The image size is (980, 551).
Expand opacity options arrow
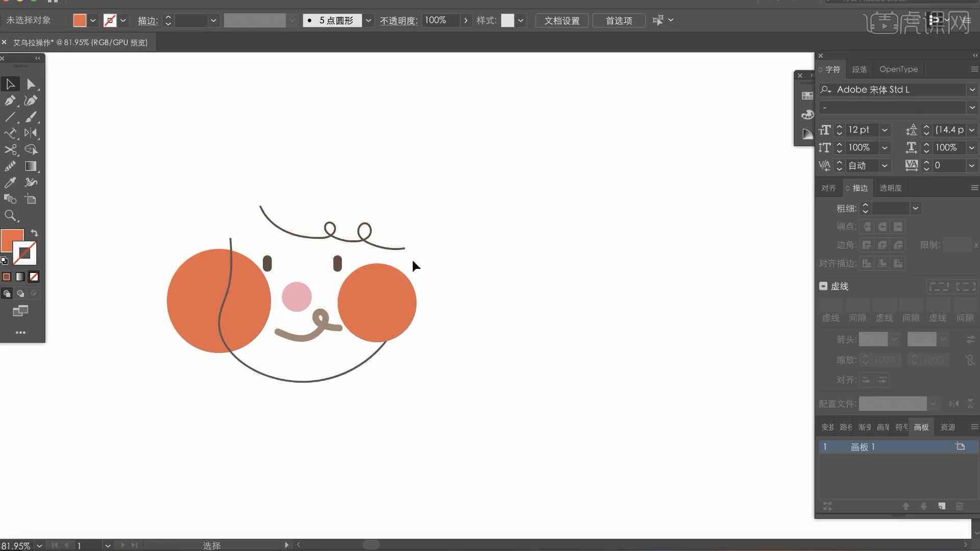[x=465, y=20]
